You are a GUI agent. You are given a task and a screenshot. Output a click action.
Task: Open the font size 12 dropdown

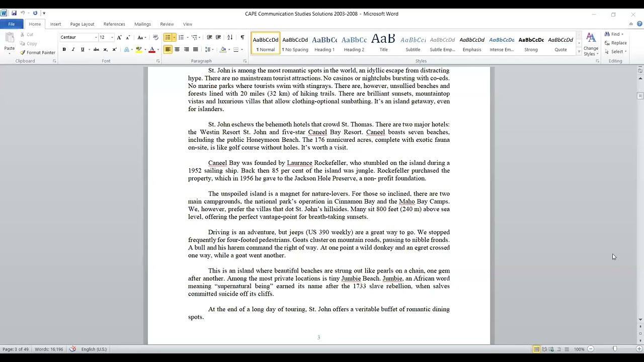click(112, 37)
